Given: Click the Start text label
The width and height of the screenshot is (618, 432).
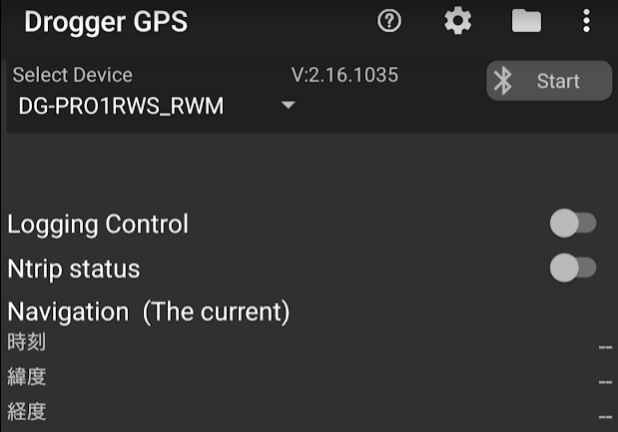Looking at the screenshot, I should (558, 81).
